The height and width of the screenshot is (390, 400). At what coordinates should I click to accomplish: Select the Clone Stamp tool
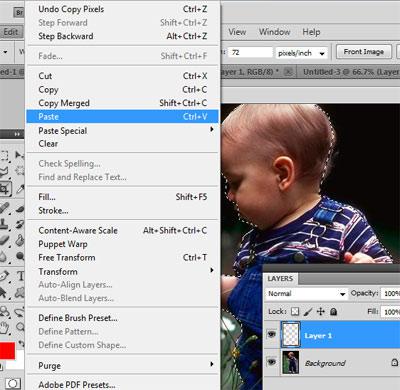(4, 224)
